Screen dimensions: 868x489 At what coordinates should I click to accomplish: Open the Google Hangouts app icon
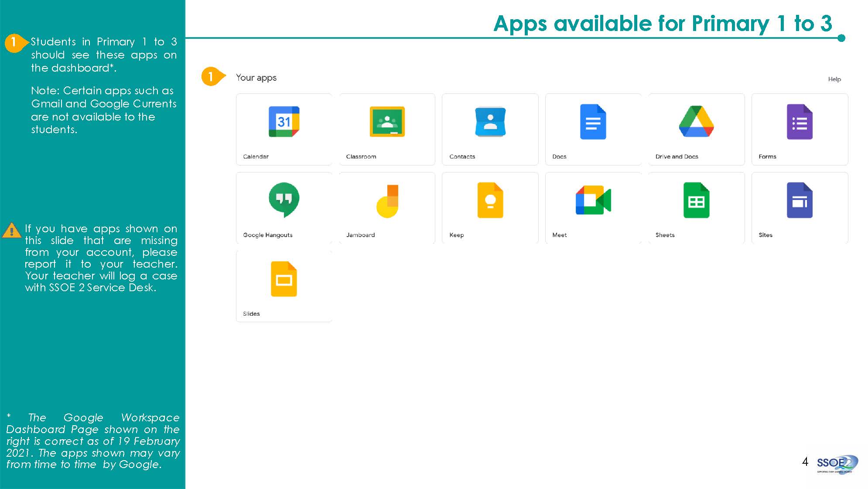tap(284, 200)
